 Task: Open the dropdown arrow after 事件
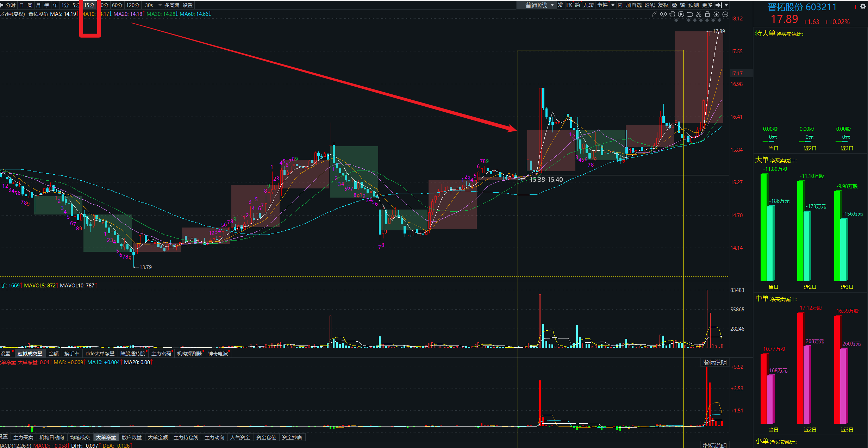pos(613,5)
